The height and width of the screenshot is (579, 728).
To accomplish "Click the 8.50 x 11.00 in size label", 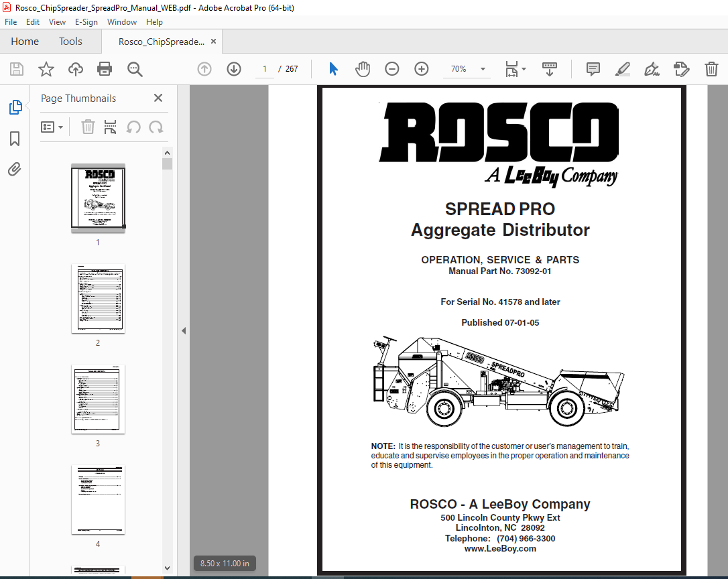I will point(225,563).
